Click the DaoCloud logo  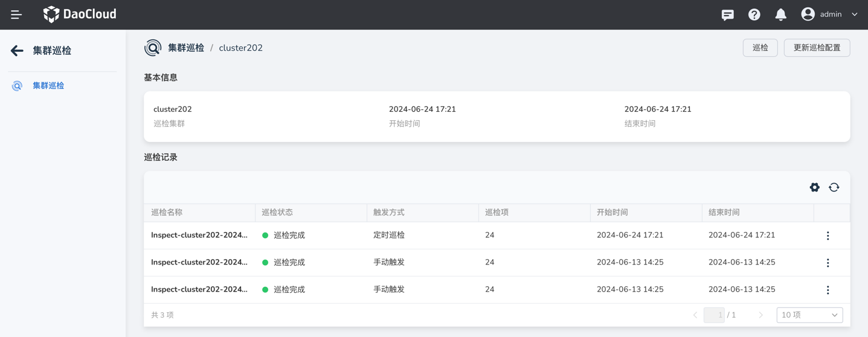(x=80, y=14)
